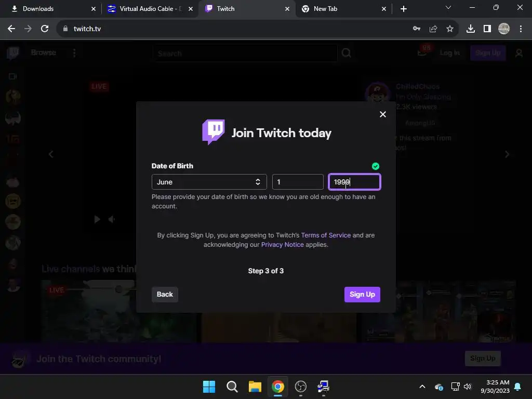Viewport: 532px width, 399px height.
Task: Open the Chrome profile avatar
Action: pyautogui.click(x=503, y=29)
